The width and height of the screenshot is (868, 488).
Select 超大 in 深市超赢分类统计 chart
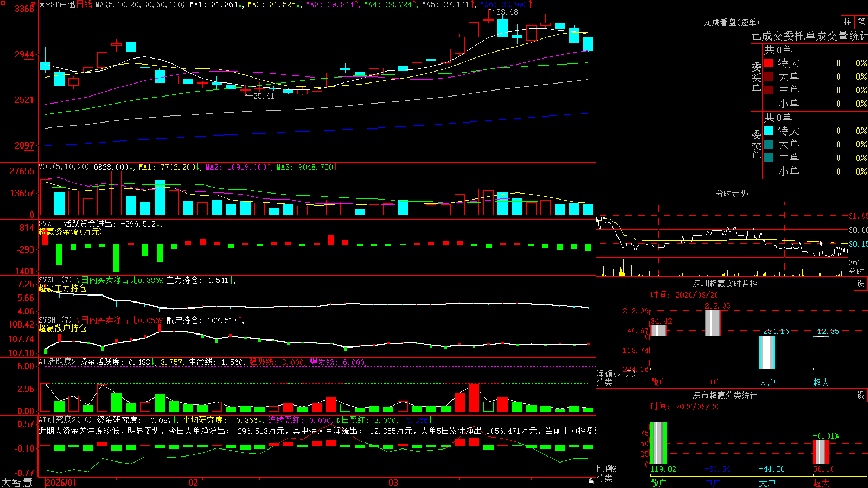pyautogui.click(x=821, y=483)
